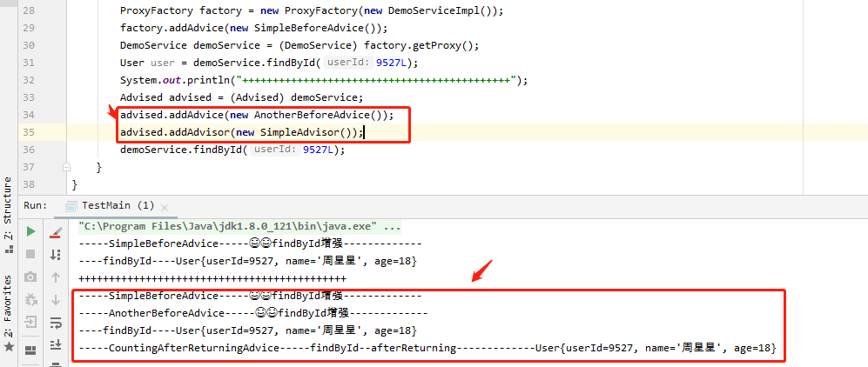Click line number 35 in the gutter
Image resolution: width=868 pixels, height=367 pixels.
[29, 133]
